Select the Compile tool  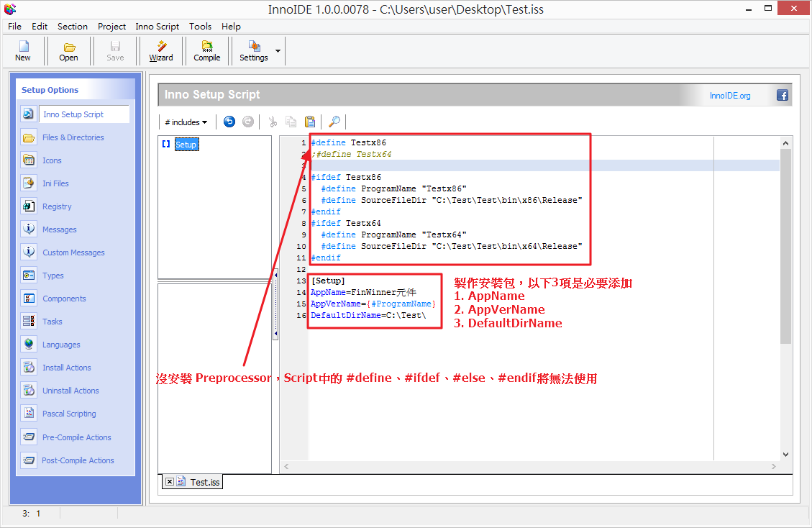click(x=206, y=50)
